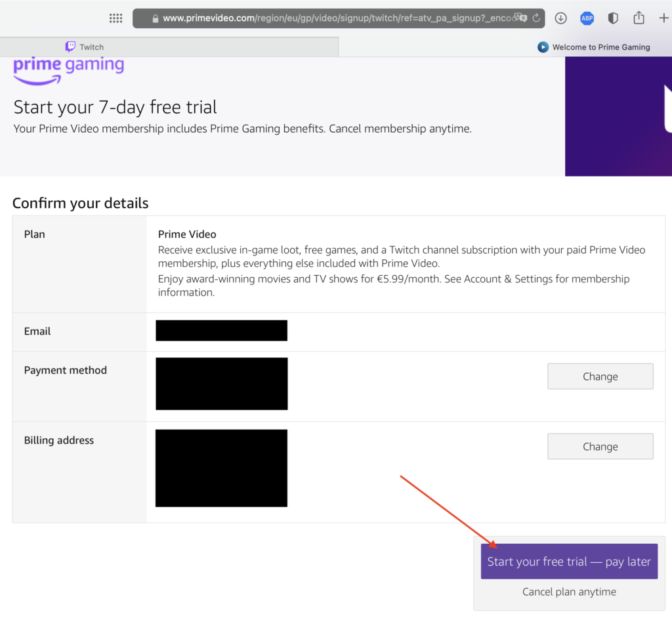Click the redacted Billing address details
672x618 pixels.
tap(221, 468)
